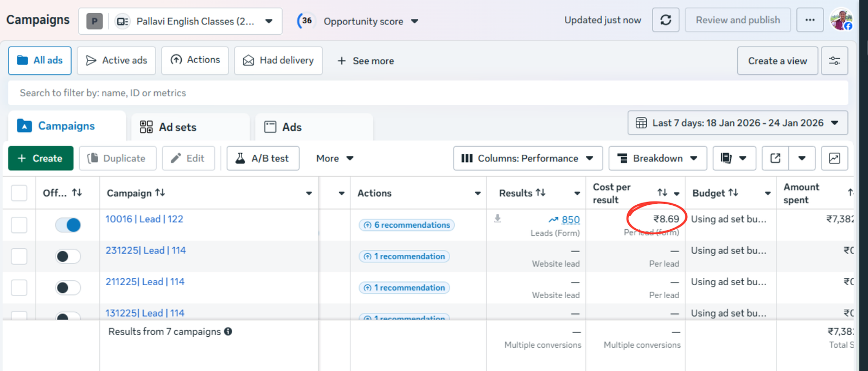Sort the Results column arrows
Viewport: 868px width, 371px height.
click(x=540, y=192)
